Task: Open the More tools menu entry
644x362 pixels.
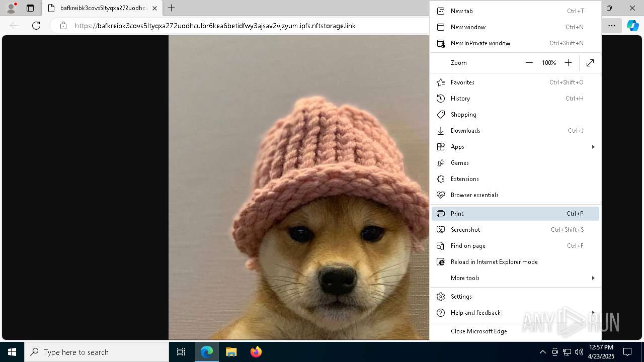Action: click(515, 278)
